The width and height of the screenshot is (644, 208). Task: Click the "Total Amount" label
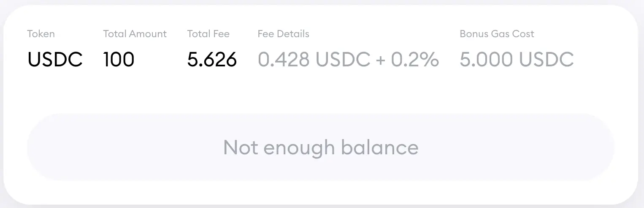(x=135, y=34)
